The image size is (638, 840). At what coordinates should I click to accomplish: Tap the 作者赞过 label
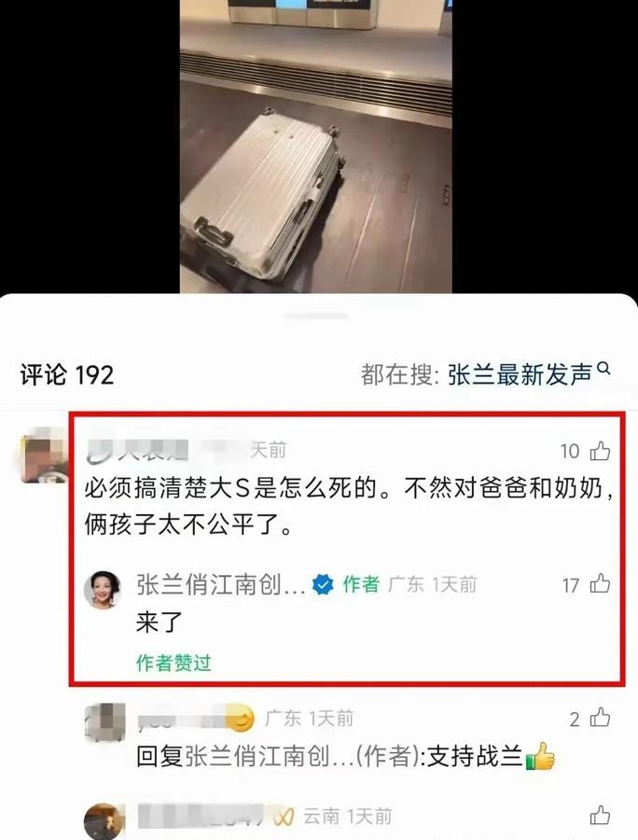(173, 663)
